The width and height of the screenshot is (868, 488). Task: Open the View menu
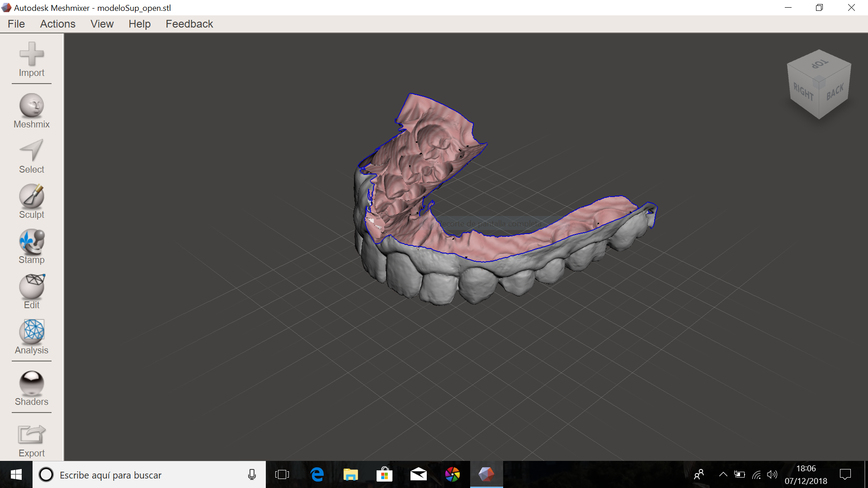click(102, 24)
